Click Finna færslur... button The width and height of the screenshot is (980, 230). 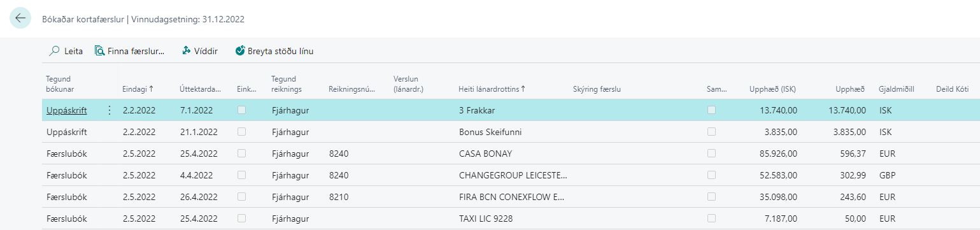click(x=130, y=51)
